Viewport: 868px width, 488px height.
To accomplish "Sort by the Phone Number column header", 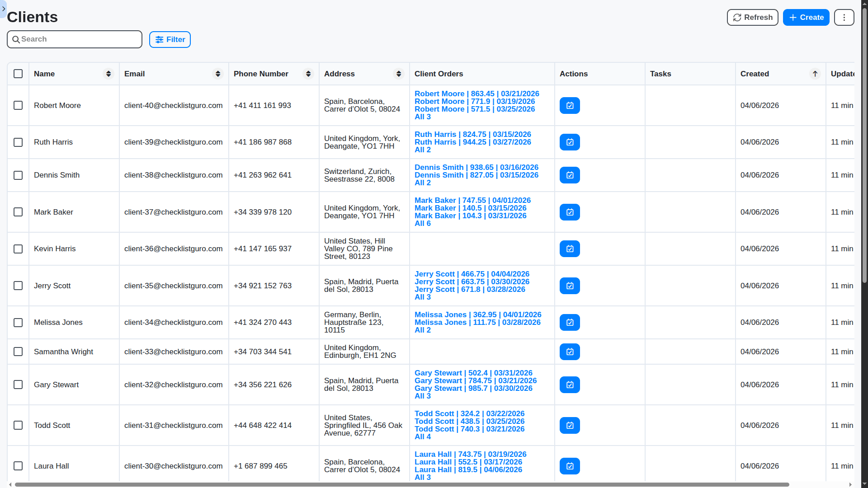I will tap(261, 74).
